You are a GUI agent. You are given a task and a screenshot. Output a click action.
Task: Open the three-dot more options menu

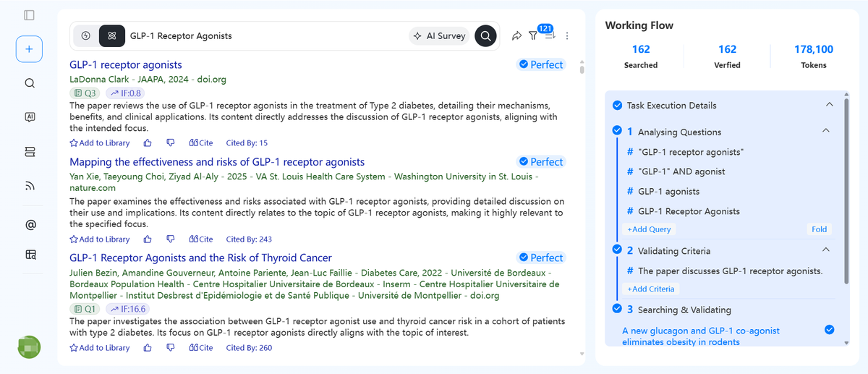pos(567,35)
